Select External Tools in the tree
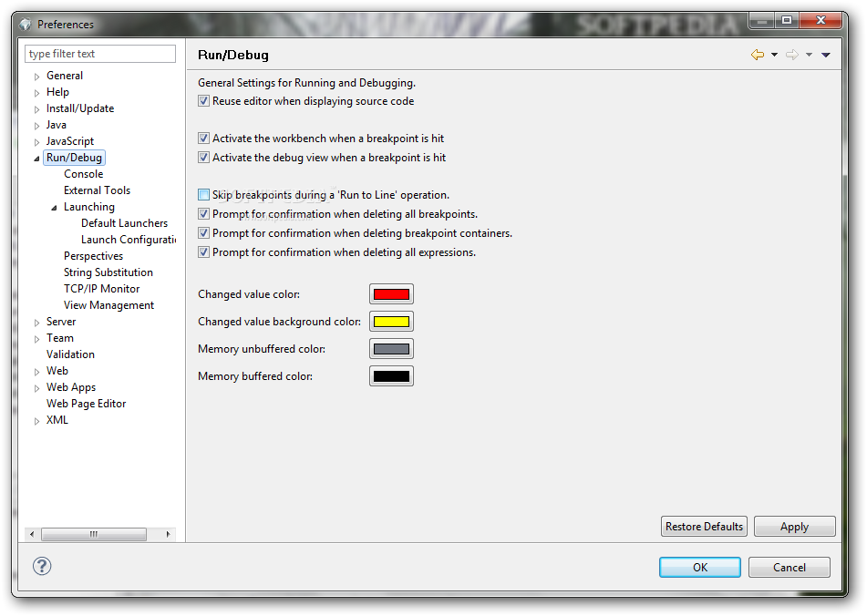 [97, 190]
